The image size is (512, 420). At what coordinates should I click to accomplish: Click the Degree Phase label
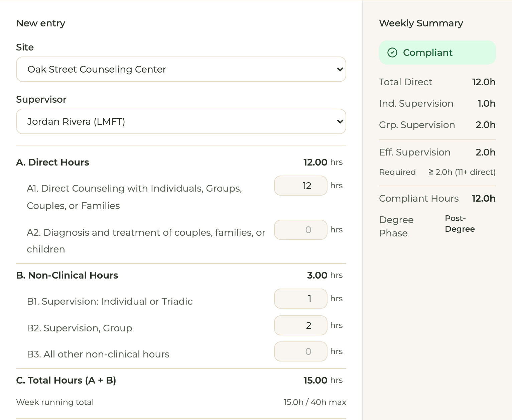point(396,226)
